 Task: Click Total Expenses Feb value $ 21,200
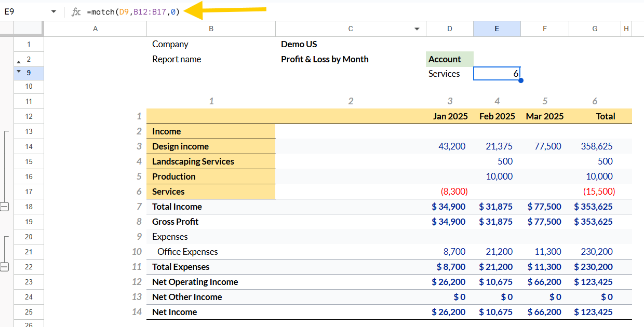click(497, 267)
